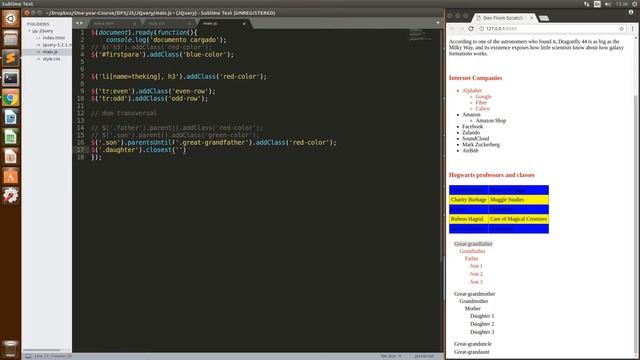Click line number 7 in gutter

coord(82,76)
